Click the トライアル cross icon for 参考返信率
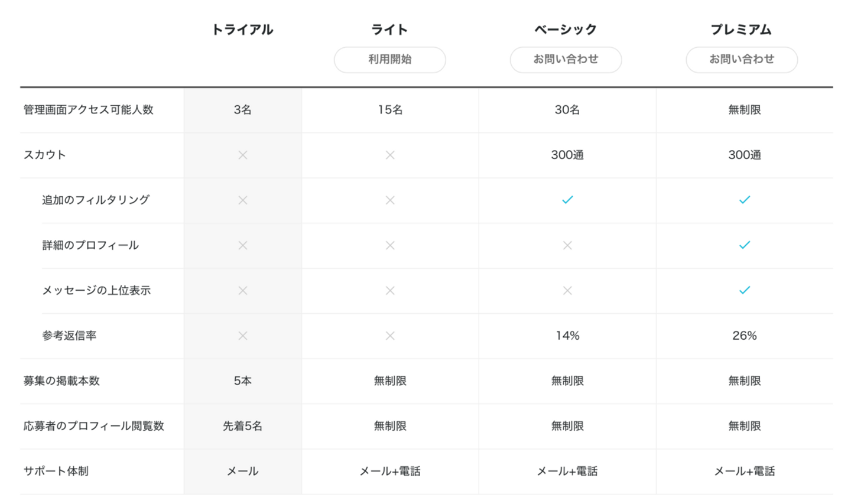This screenshot has width=851, height=504. click(x=243, y=336)
